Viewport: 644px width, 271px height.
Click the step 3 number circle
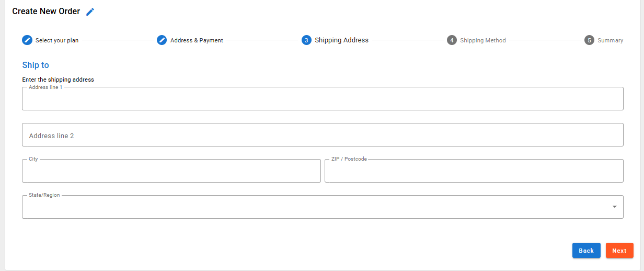[x=306, y=40]
